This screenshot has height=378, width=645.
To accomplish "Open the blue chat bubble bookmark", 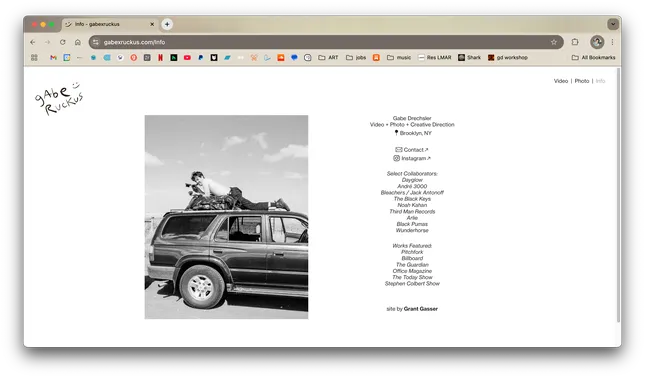I will (294, 58).
